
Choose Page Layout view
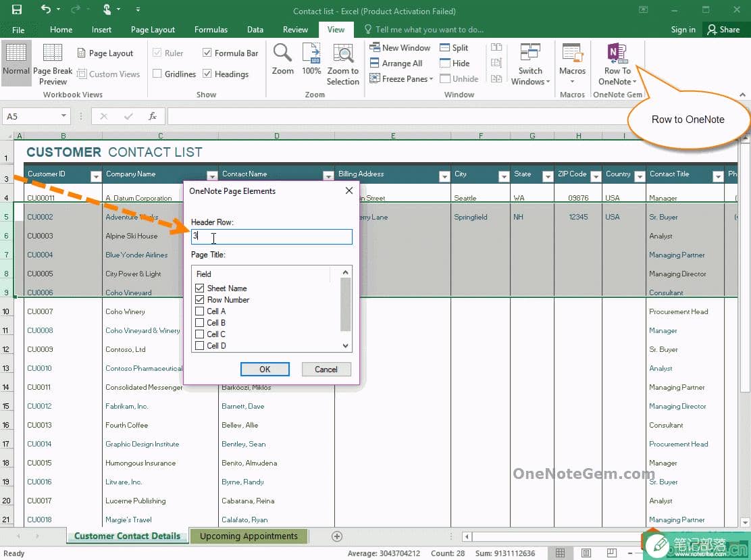(105, 53)
